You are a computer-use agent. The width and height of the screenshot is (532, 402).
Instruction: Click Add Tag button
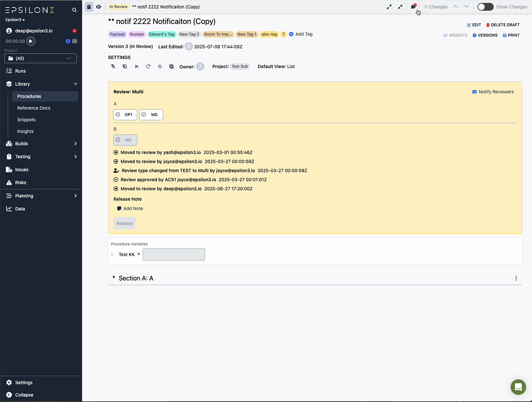click(x=301, y=34)
